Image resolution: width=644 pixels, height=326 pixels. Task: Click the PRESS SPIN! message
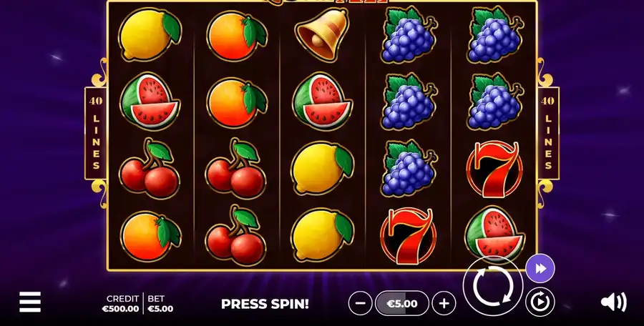coord(265,304)
